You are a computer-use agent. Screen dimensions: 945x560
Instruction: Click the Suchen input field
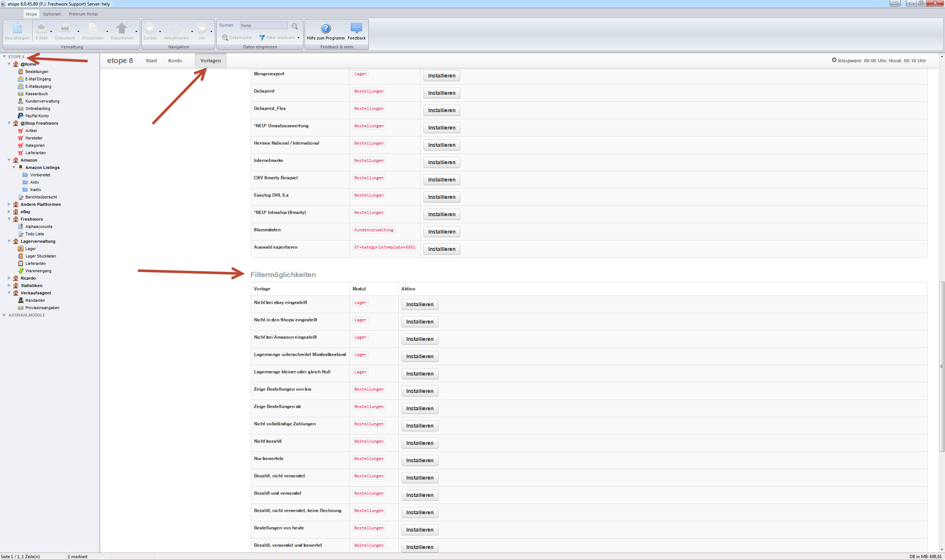(263, 26)
